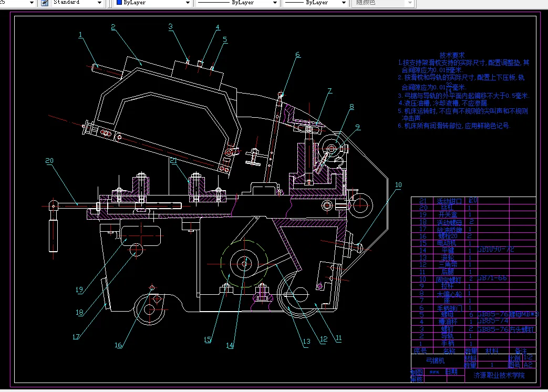Select callout number 10 in the assembly drawing
548x392 pixels.
coord(398,185)
